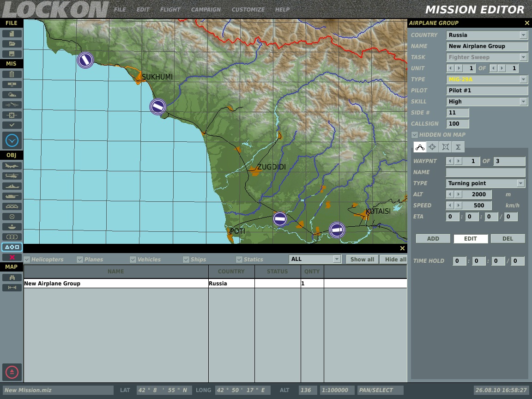The height and width of the screenshot is (399, 532).
Task: Enable the Hidden on Map checkbox
Action: (x=415, y=135)
